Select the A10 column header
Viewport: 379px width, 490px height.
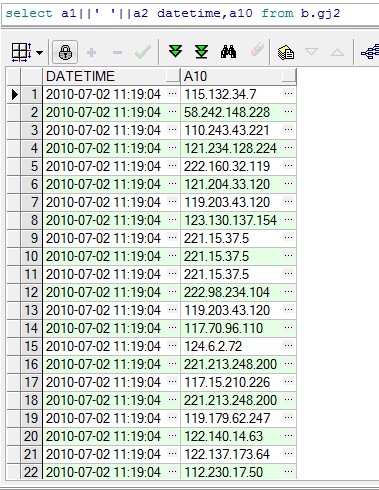pyautogui.click(x=238, y=76)
